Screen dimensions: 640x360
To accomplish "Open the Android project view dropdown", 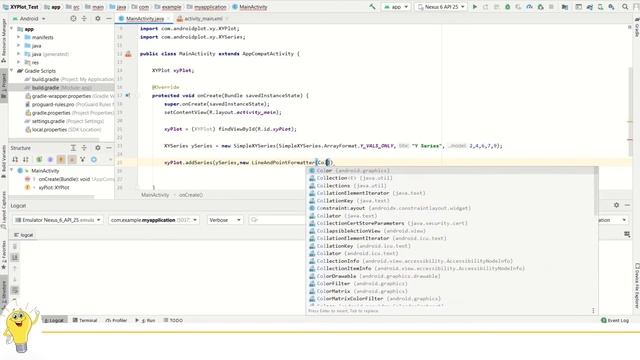I will click(29, 18).
